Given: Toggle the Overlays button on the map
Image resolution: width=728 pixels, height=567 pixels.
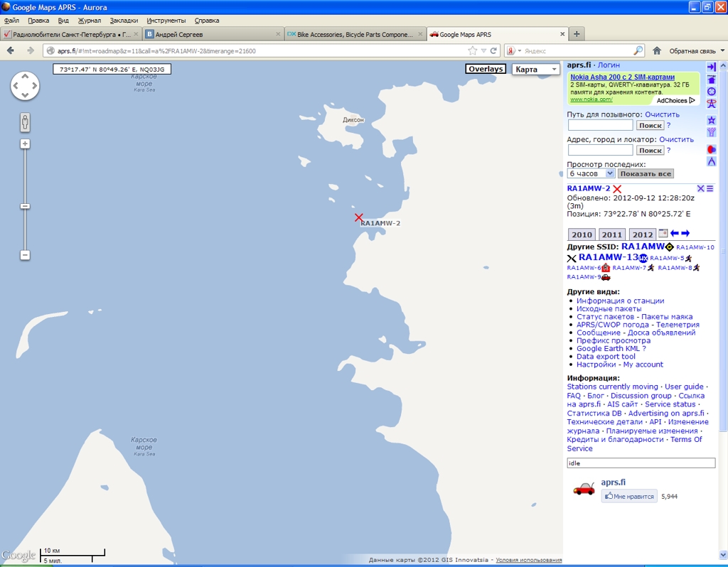Looking at the screenshot, I should coord(486,69).
